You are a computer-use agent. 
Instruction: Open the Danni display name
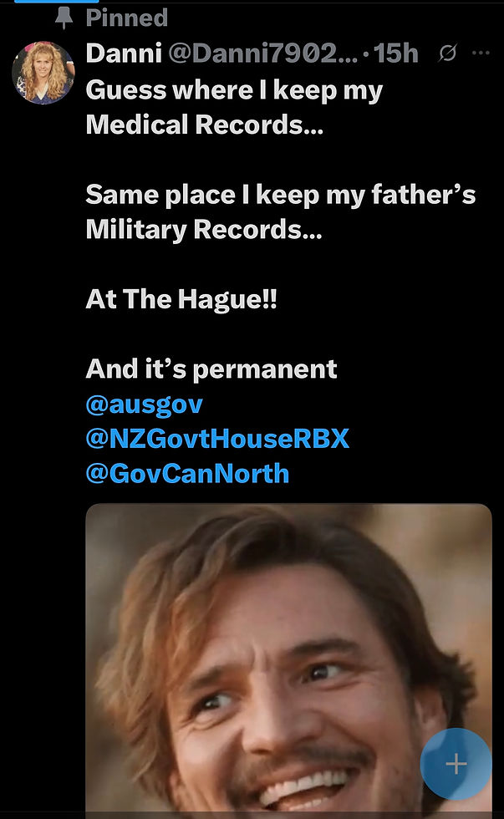pyautogui.click(x=124, y=53)
